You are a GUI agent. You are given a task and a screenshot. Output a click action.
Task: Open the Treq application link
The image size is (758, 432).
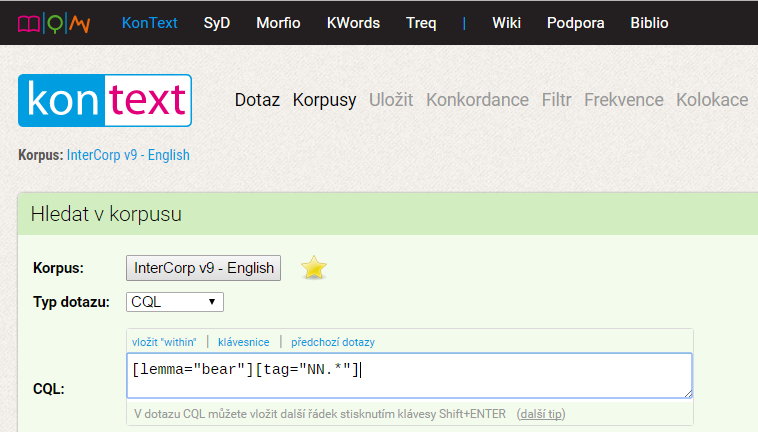click(x=421, y=23)
